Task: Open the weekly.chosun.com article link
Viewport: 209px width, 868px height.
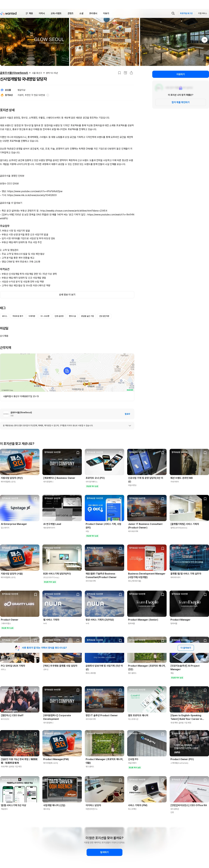Action: [x=74, y=211]
